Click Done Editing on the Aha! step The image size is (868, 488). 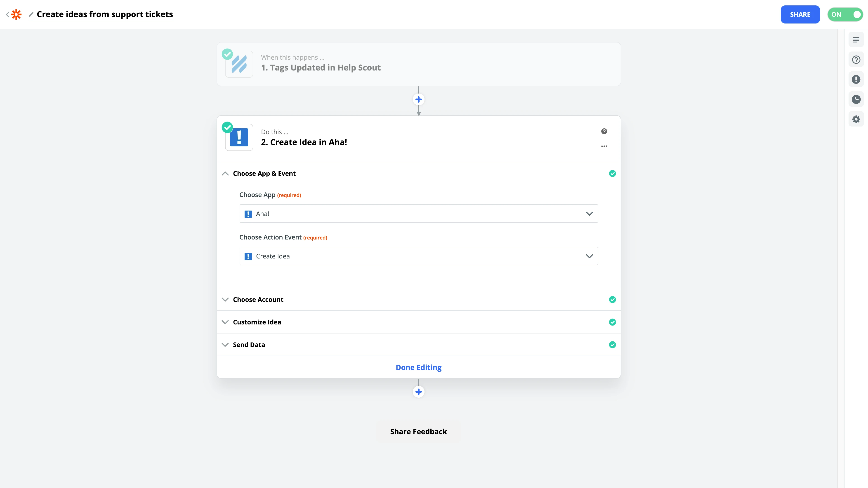418,367
